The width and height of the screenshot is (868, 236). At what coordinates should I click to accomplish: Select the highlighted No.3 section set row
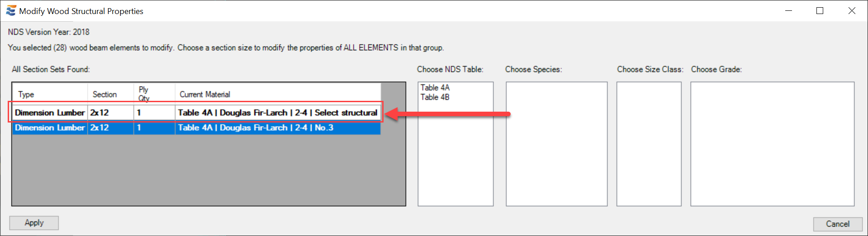(x=196, y=127)
